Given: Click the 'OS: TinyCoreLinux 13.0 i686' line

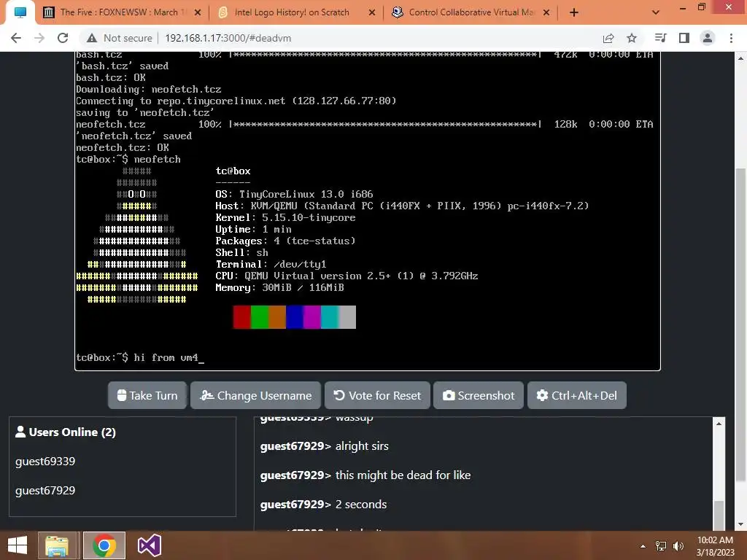Looking at the screenshot, I should coord(294,194).
